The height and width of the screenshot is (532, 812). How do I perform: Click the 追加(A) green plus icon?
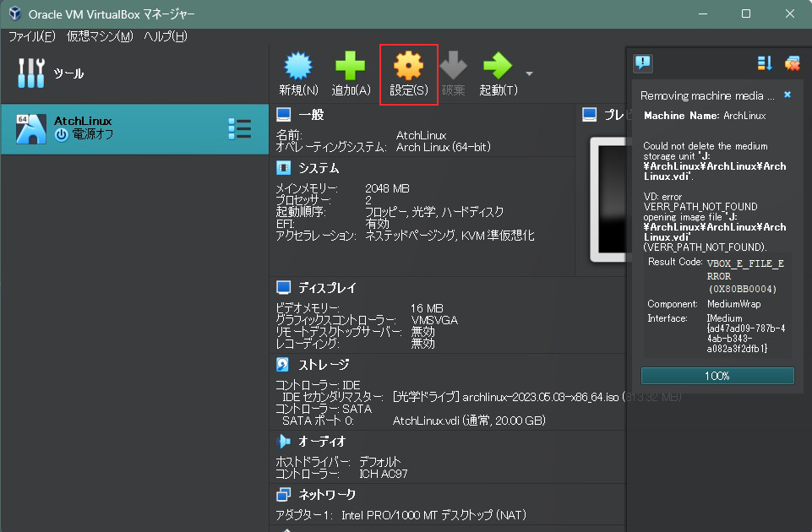pyautogui.click(x=351, y=67)
